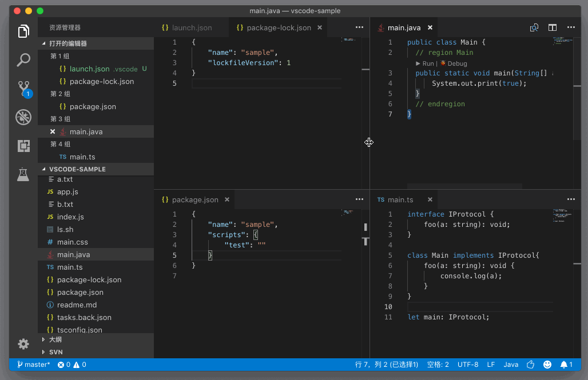Collapse the 打开的编辑器 section
Image resolution: width=588 pixels, height=380 pixels.
pyautogui.click(x=67, y=43)
